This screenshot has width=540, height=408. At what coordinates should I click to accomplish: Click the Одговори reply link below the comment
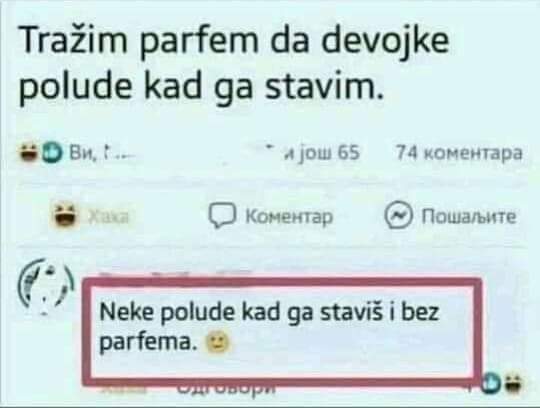pyautogui.click(x=227, y=390)
